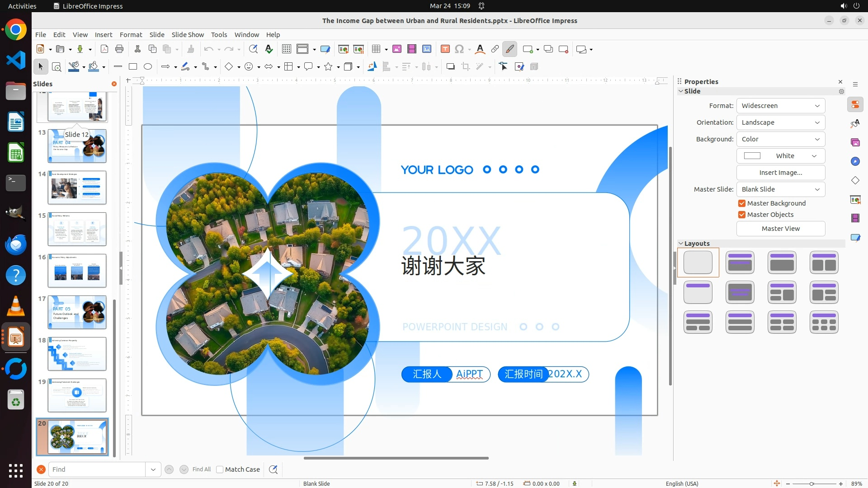Open the White background color swatch
The image size is (868, 488).
point(780,156)
